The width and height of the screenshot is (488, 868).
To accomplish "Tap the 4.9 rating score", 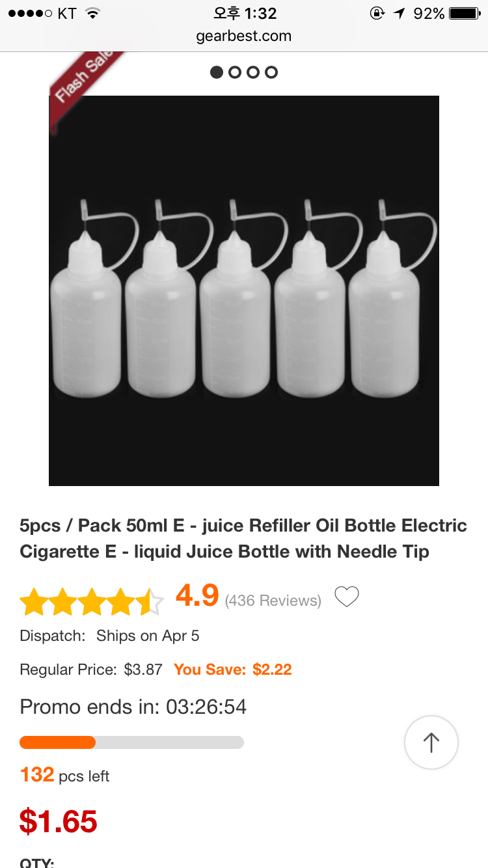I will tap(197, 595).
